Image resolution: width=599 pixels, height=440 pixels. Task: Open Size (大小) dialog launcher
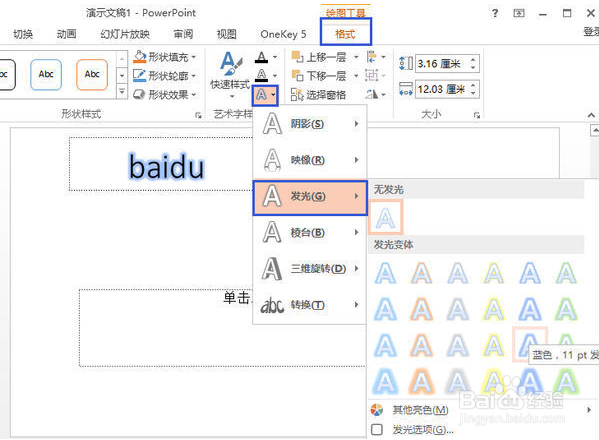[477, 115]
